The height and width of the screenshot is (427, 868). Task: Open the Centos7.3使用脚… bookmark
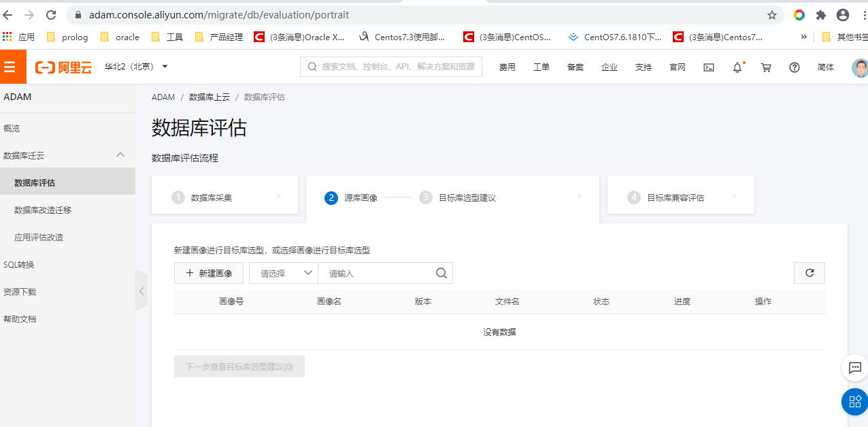click(x=403, y=37)
